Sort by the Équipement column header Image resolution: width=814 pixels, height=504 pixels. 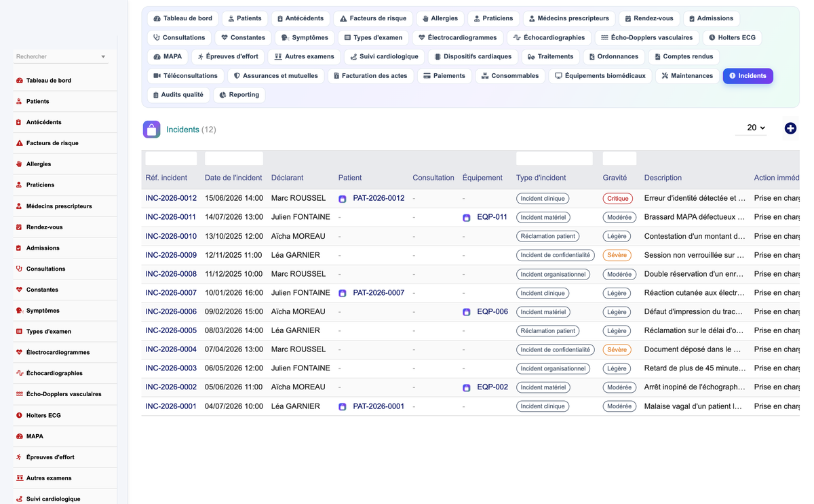tap(482, 178)
